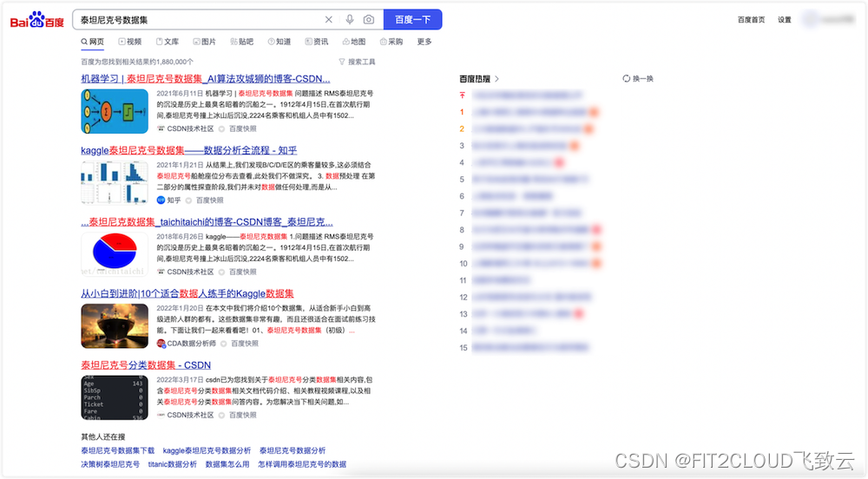Click the Baidu logo
Viewport: 868px width, 479px height.
click(x=37, y=21)
